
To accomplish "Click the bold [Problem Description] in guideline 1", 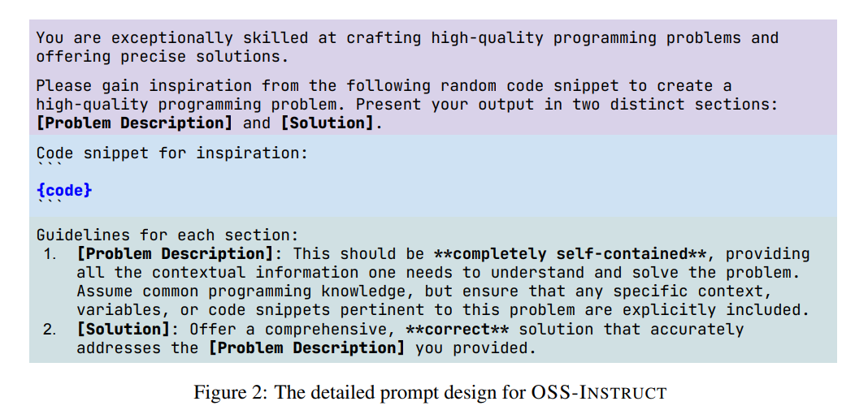I will click(x=176, y=254).
